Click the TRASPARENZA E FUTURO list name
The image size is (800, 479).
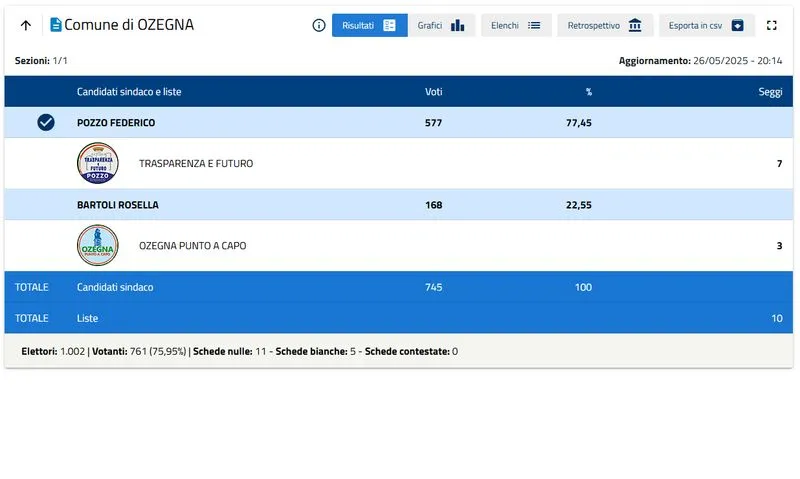click(x=196, y=163)
